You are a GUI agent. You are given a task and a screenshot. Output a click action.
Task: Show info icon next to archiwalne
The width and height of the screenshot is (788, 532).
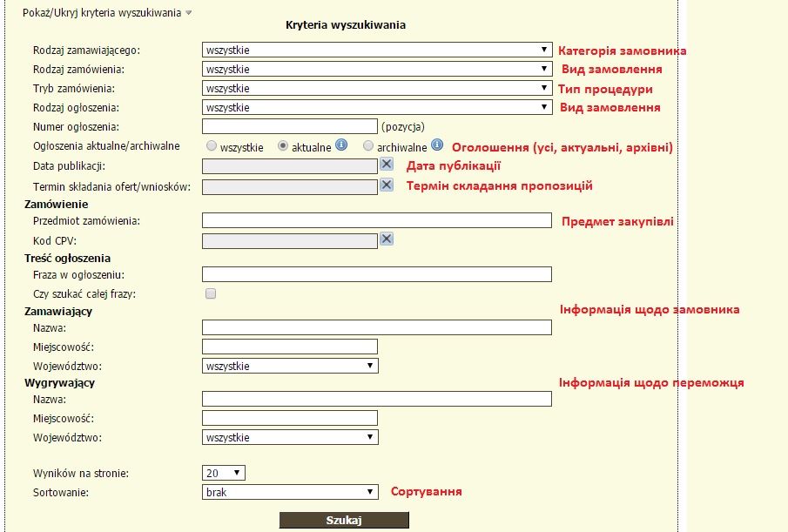437,145
